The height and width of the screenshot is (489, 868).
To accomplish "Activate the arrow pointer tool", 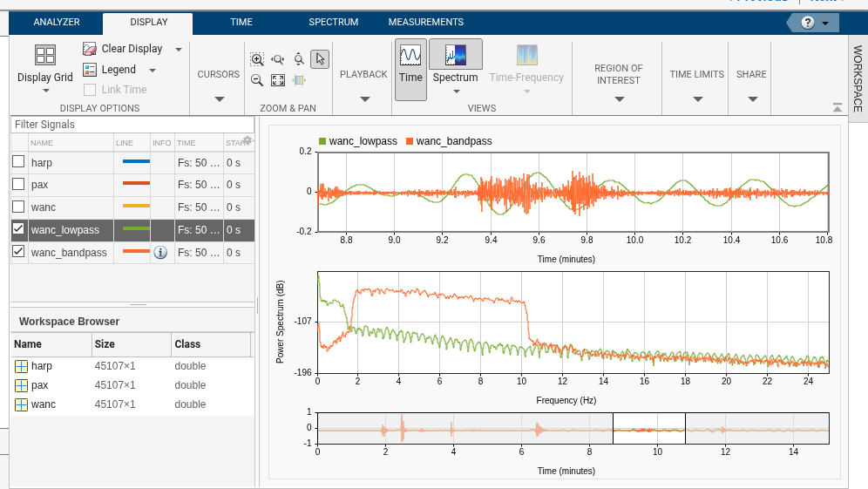I will coord(320,59).
